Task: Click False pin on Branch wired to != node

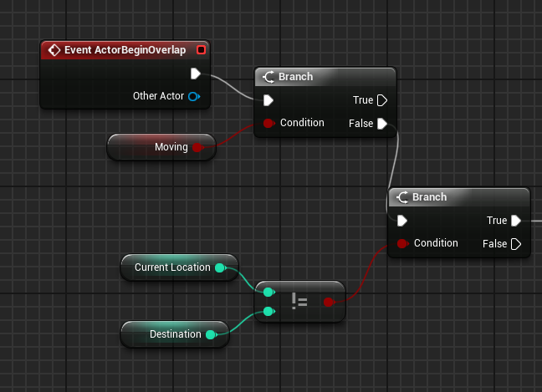Action: [516, 244]
